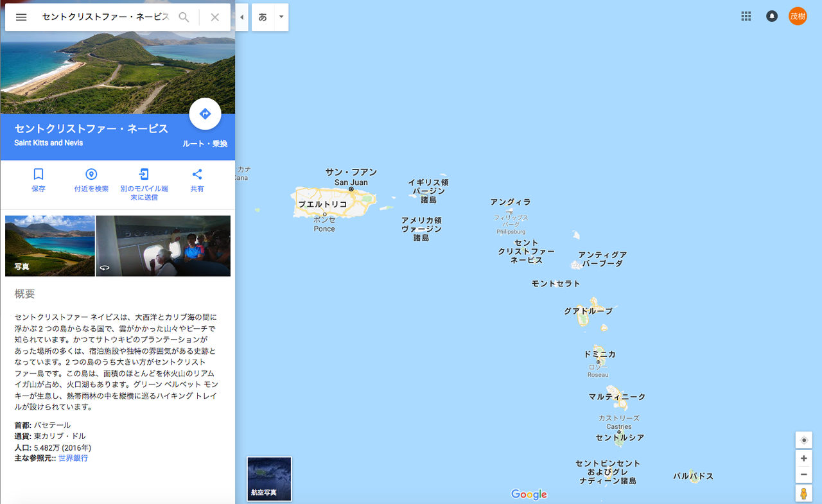
Task: Open the Google apps grid
Action: [746, 17]
